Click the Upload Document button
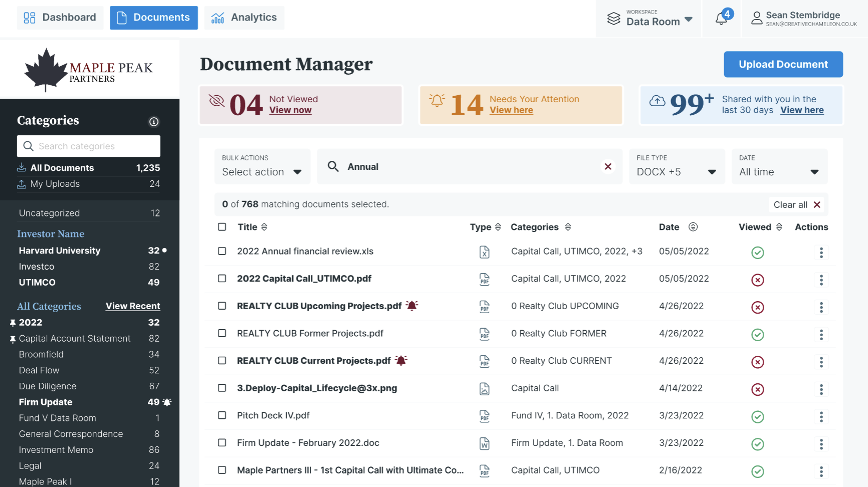 [x=783, y=64]
